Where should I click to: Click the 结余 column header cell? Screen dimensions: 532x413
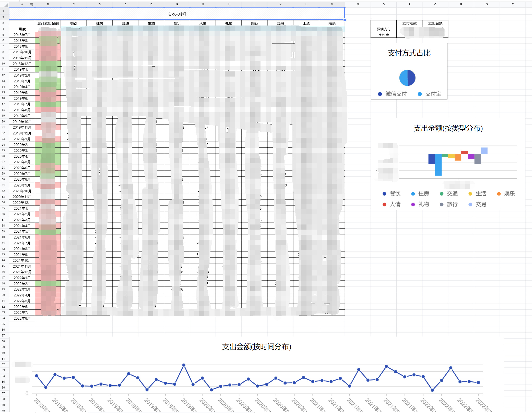332,23
